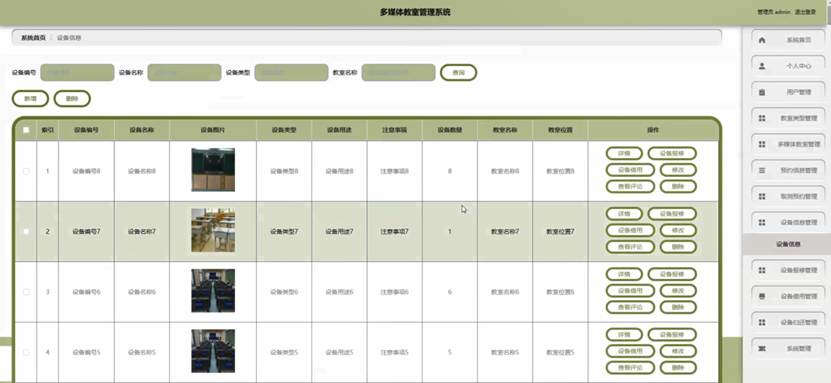Viewport: 831px width, 383px height.
Task: Check the checkbox for row 设备编号7
Action: (26, 231)
